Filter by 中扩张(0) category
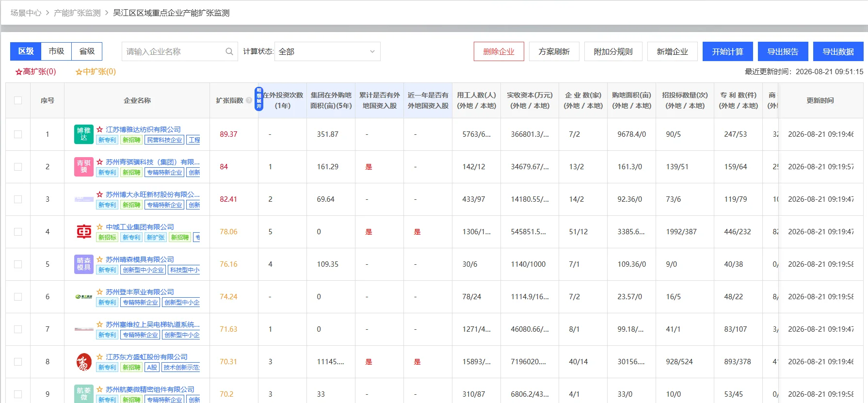This screenshot has width=868, height=403. [96, 72]
